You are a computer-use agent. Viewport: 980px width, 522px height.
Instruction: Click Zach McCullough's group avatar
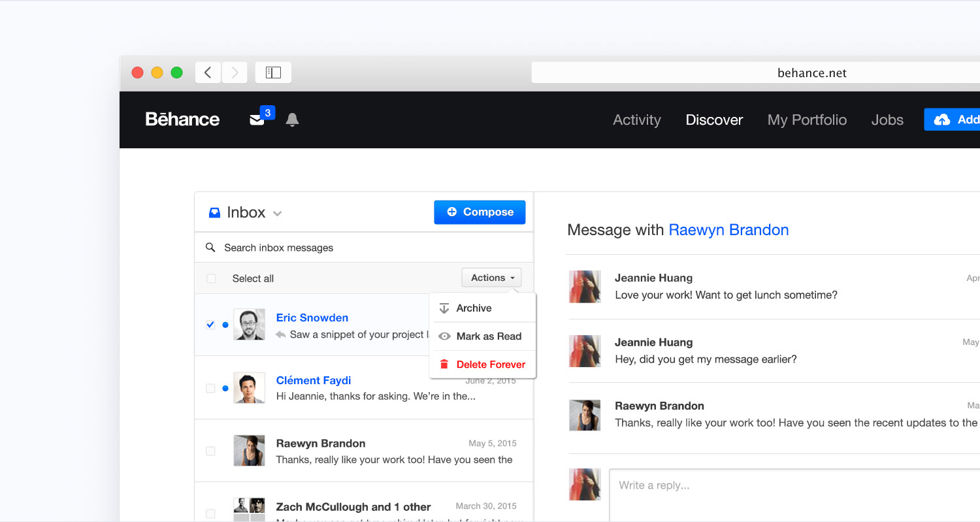point(249,510)
